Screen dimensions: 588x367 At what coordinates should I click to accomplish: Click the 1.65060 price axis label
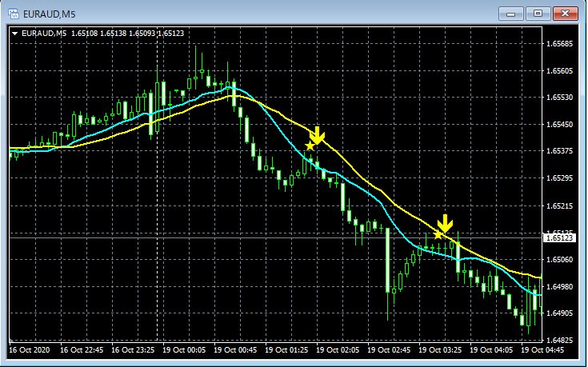[x=559, y=259]
